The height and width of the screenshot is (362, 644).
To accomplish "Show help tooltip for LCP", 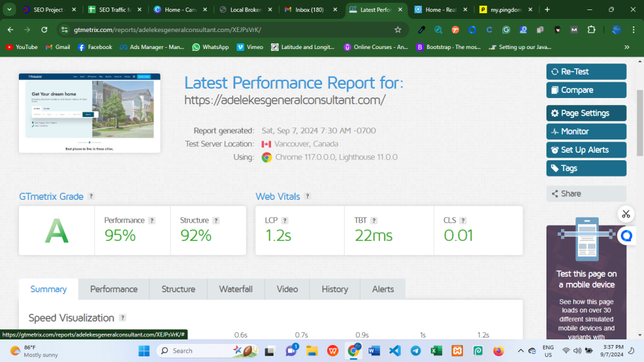I will point(285,221).
